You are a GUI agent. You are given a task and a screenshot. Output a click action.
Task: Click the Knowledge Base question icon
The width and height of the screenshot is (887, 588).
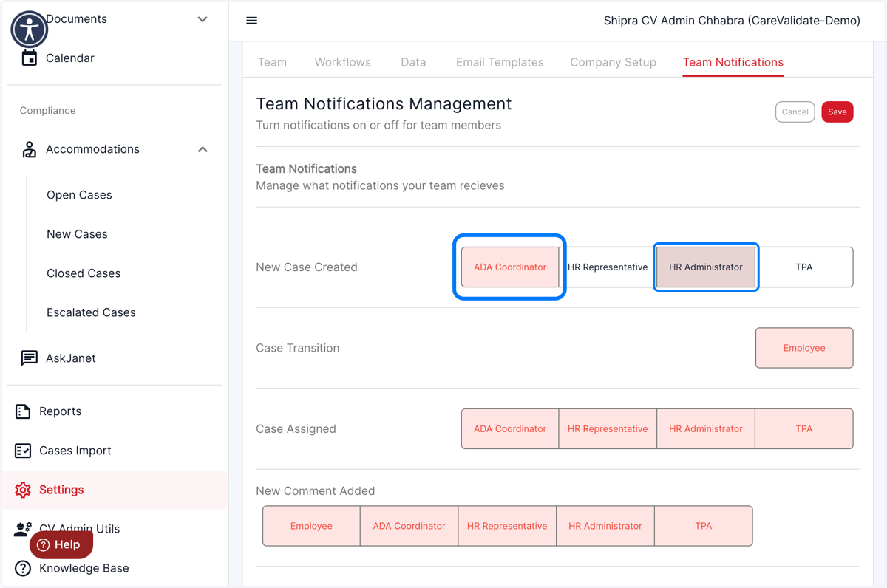tap(23, 568)
